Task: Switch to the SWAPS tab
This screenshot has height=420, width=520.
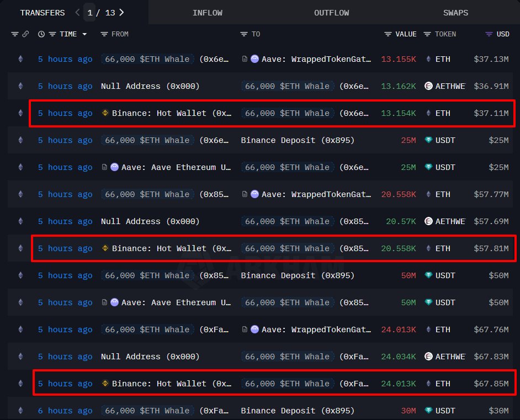Action: [455, 12]
